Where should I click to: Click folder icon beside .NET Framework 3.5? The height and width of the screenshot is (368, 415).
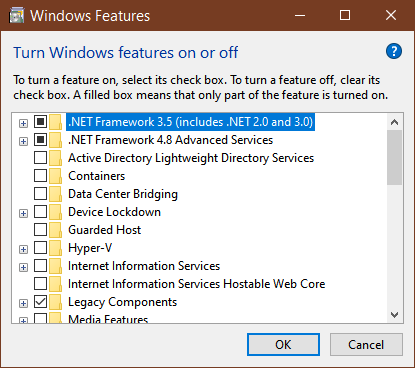click(x=55, y=122)
